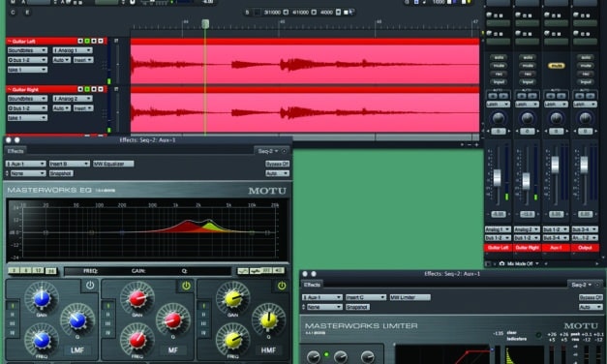
Task: Set EQ graph range to 24 dB
Action: point(50,271)
